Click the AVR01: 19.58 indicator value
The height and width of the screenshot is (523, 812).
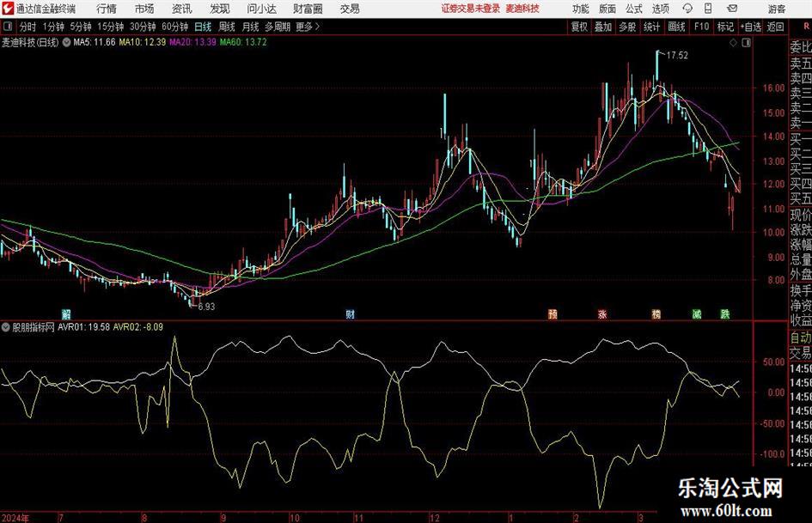(84, 327)
